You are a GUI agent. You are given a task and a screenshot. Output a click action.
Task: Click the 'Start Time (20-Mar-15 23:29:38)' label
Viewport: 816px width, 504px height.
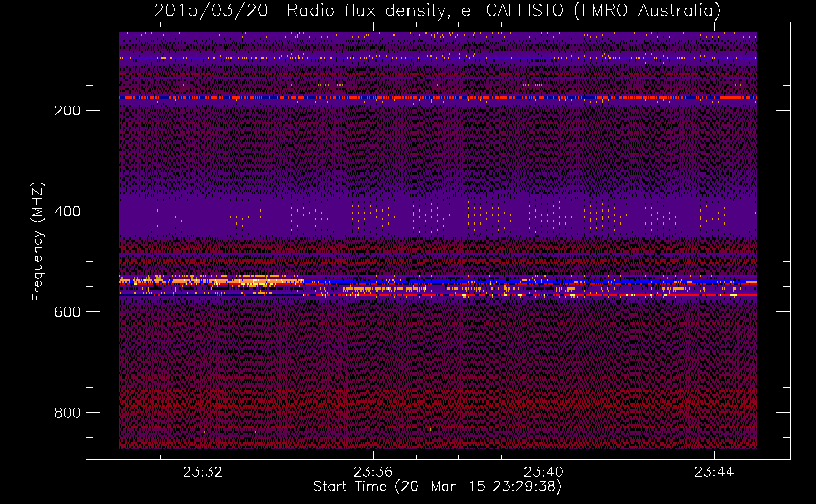(437, 487)
